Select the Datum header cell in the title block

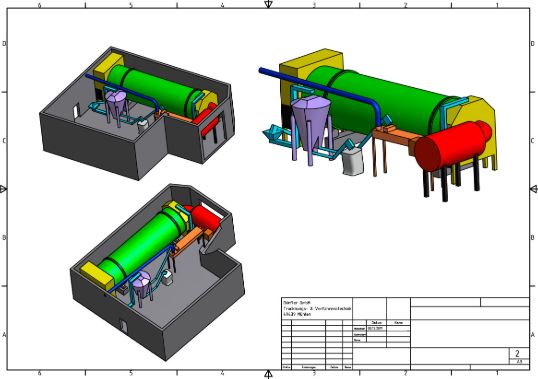[377, 322]
